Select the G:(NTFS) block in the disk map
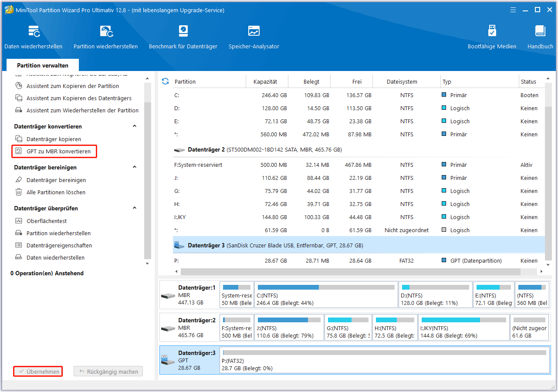The image size is (558, 392). click(x=348, y=328)
